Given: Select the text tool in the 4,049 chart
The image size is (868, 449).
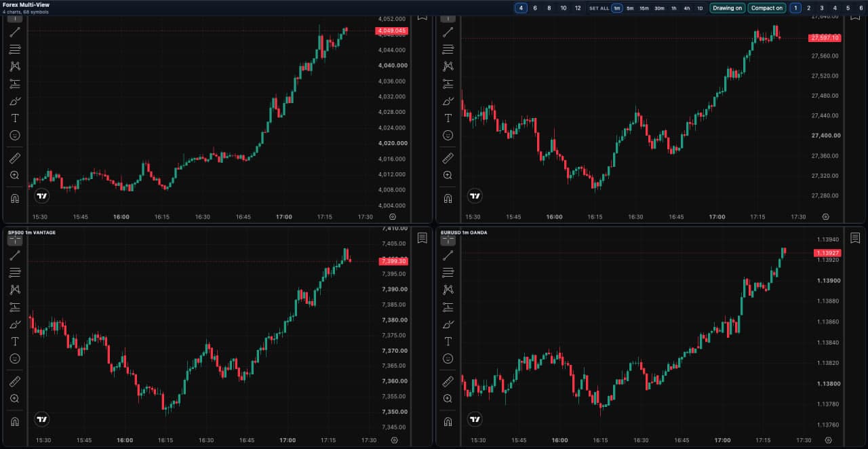Looking at the screenshot, I should (15, 118).
